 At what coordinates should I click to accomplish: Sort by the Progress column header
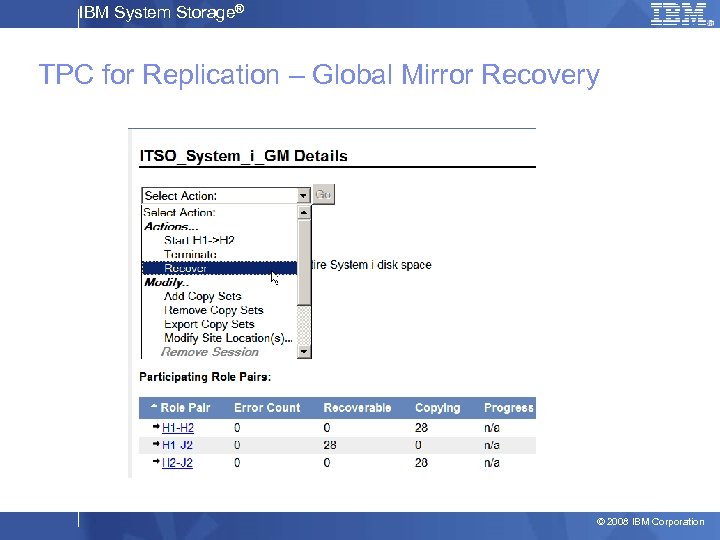(509, 408)
